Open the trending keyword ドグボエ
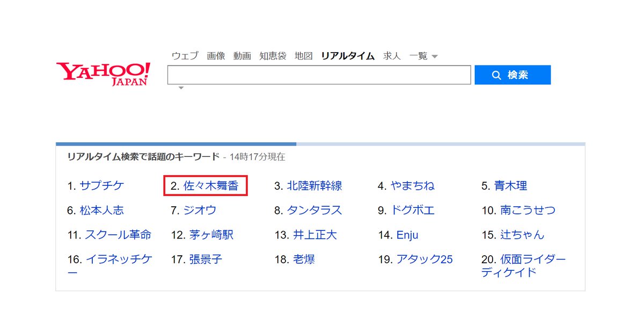Screen dimensions: 644x332 pos(413,211)
